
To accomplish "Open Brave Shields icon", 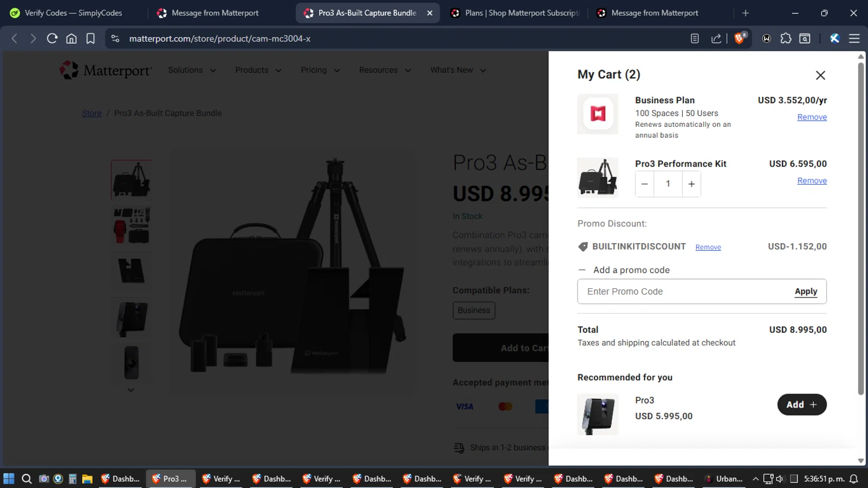I will tap(740, 38).
